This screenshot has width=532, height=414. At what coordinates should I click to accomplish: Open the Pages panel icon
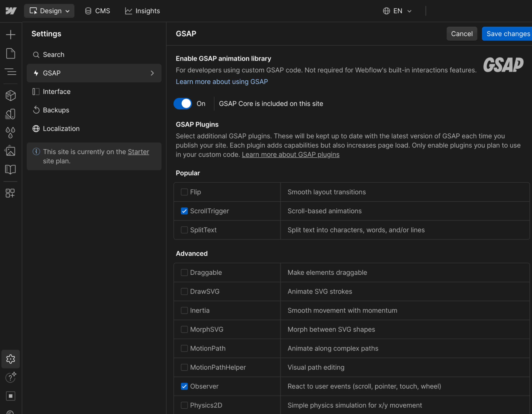[10, 53]
